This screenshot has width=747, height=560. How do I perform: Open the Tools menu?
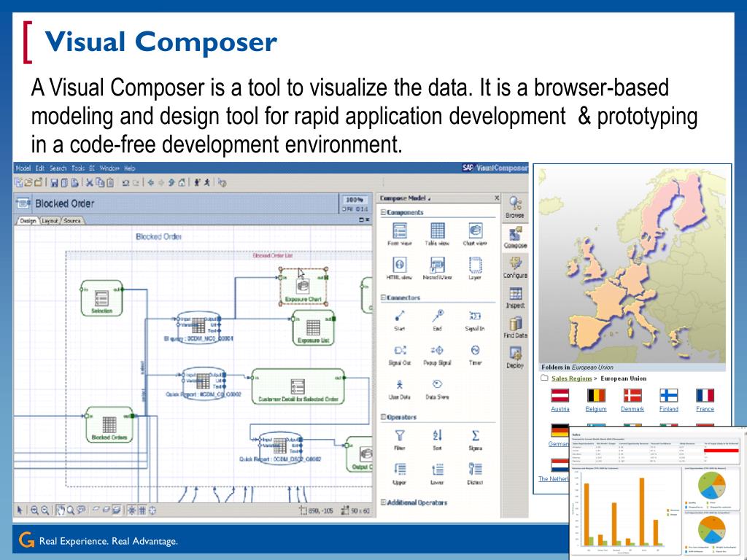[78, 168]
